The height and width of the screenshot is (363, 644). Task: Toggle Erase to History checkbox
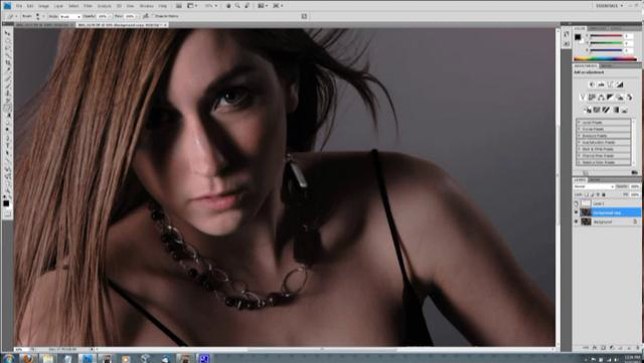click(154, 16)
